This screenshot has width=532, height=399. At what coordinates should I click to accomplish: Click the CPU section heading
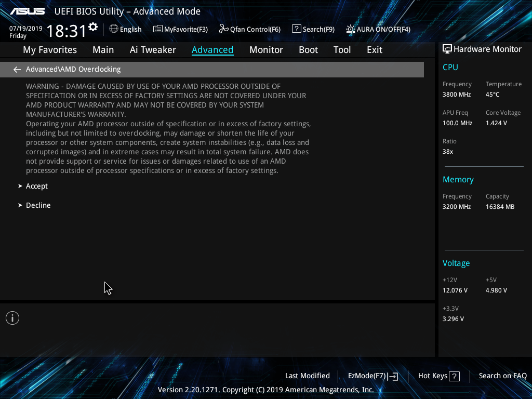pos(450,67)
